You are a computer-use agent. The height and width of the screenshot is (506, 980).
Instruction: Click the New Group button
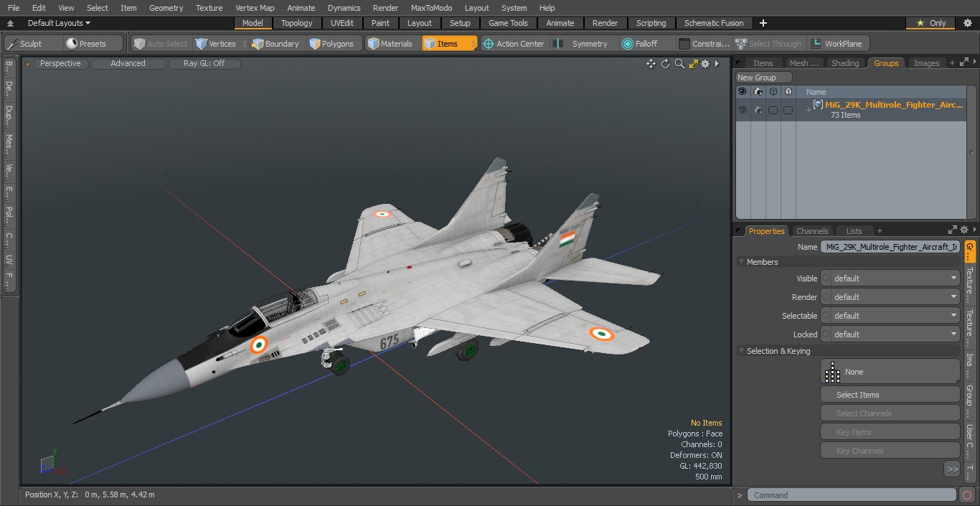click(x=763, y=78)
